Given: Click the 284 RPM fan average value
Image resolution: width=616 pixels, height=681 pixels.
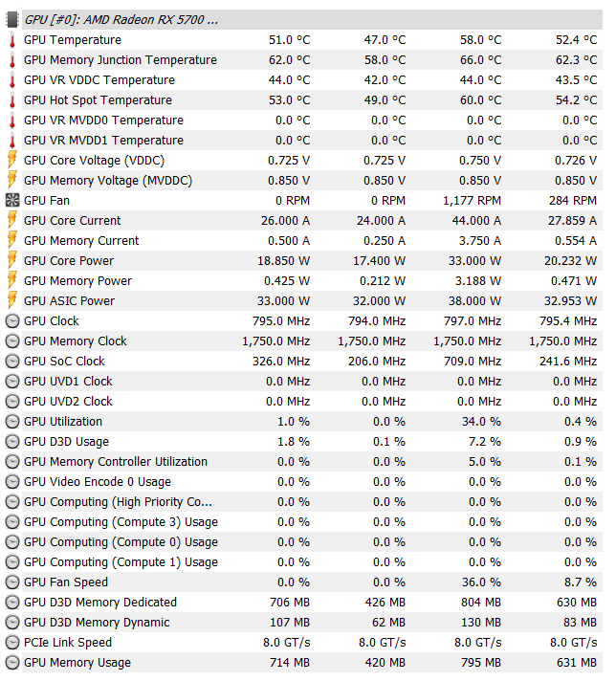Looking at the screenshot, I should click(573, 201).
